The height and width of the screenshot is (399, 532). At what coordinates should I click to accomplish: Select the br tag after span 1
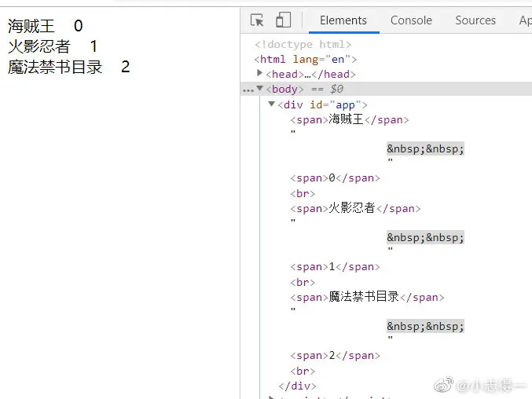click(x=303, y=283)
